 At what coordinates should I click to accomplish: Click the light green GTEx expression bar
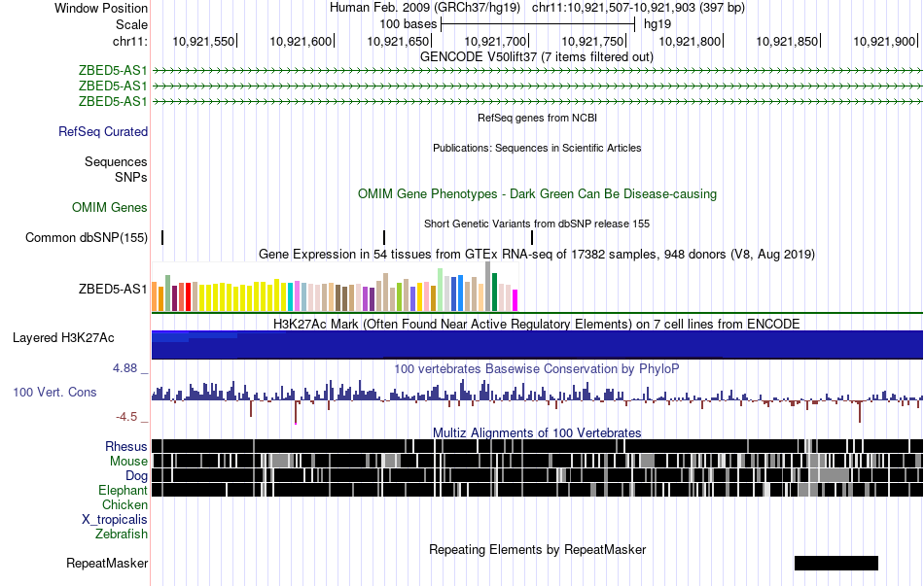click(441, 290)
